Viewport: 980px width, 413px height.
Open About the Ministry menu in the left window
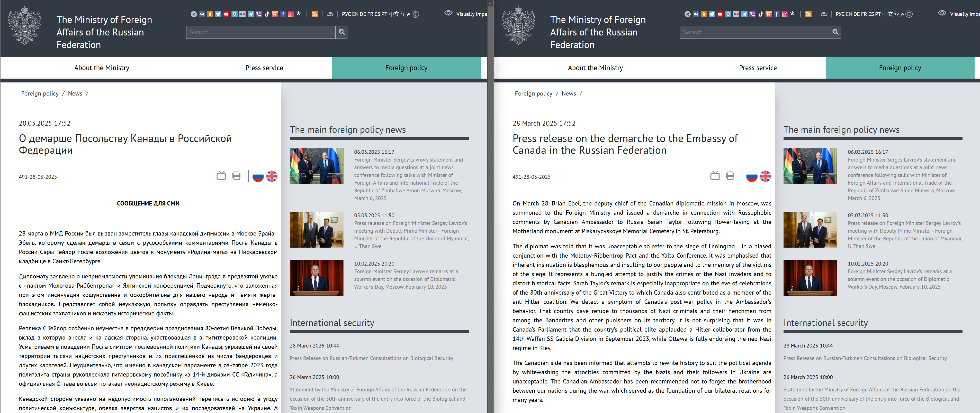tap(102, 68)
